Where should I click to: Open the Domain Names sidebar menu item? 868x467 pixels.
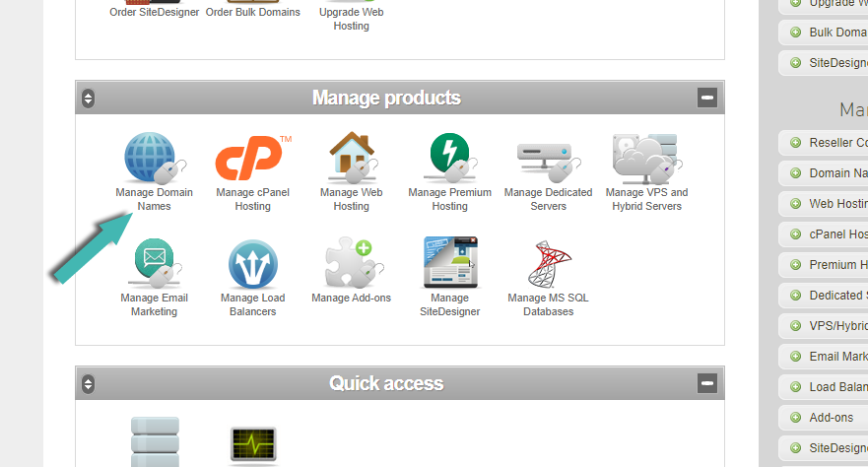823,173
